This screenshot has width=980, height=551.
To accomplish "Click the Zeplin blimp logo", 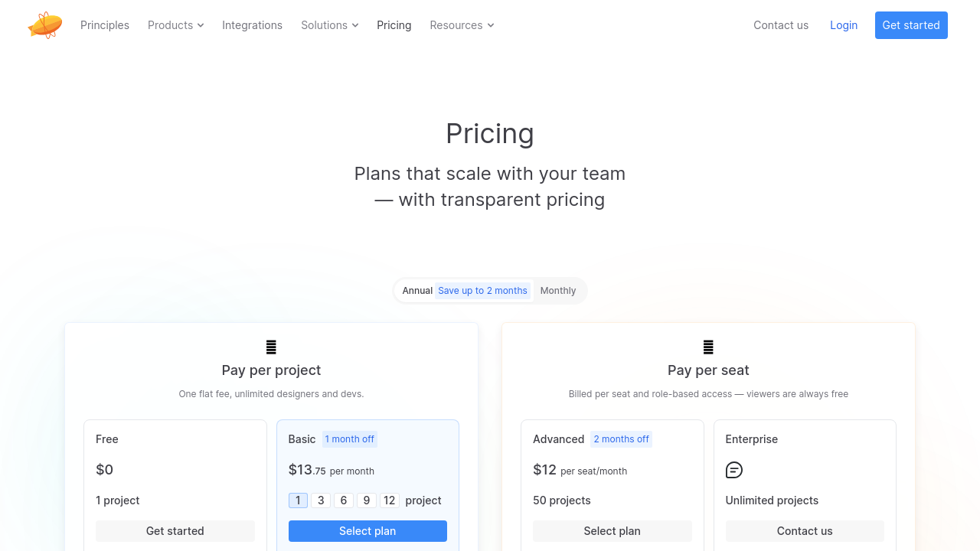I will [45, 25].
